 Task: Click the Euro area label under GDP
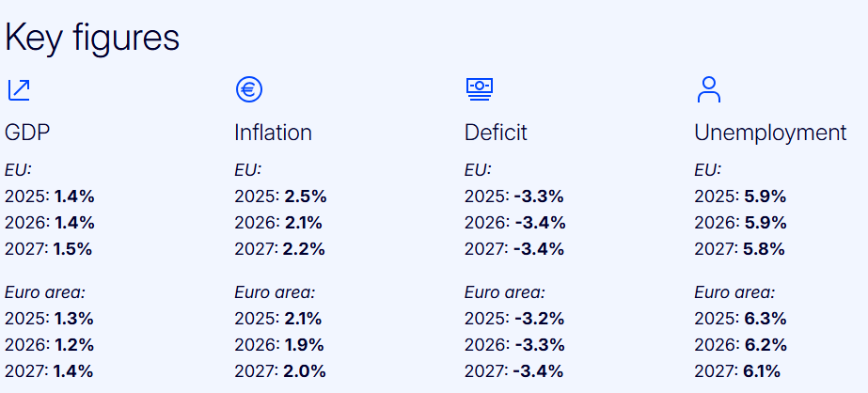45,292
